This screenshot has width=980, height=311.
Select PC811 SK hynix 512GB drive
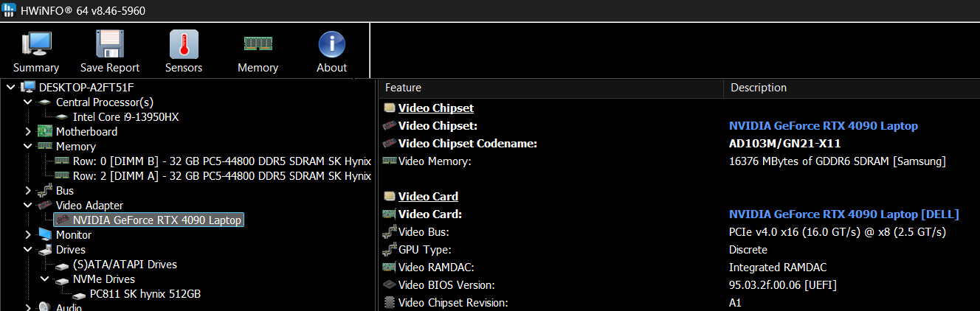[x=145, y=294]
